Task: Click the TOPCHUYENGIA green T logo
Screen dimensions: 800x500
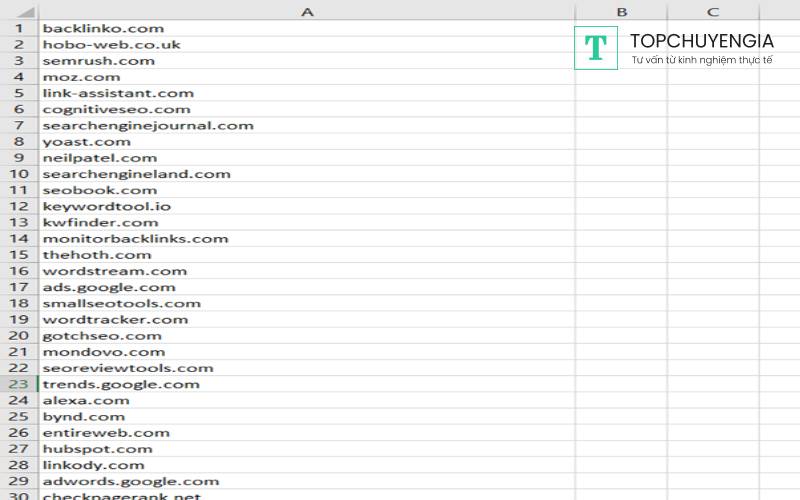Action: coord(596,48)
